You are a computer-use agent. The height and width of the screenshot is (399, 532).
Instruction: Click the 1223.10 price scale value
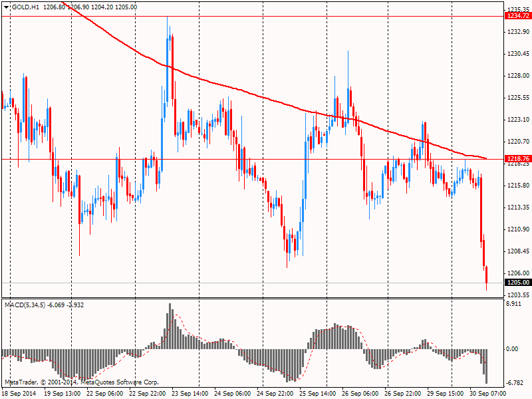coord(518,120)
